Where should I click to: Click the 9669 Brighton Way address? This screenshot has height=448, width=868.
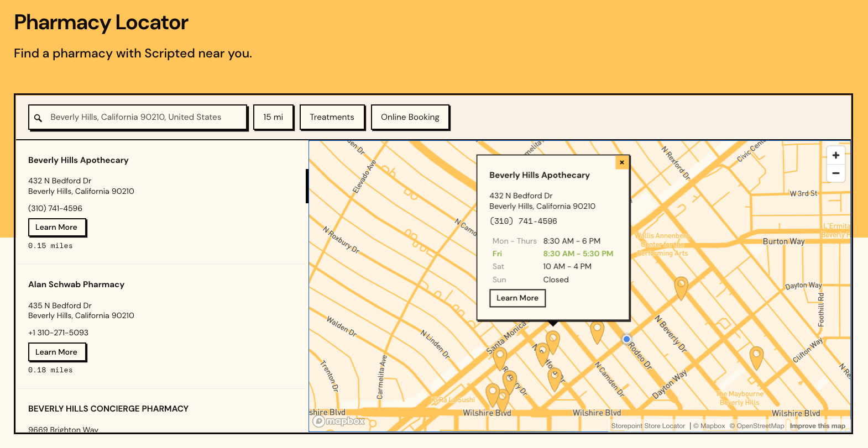tap(63, 429)
